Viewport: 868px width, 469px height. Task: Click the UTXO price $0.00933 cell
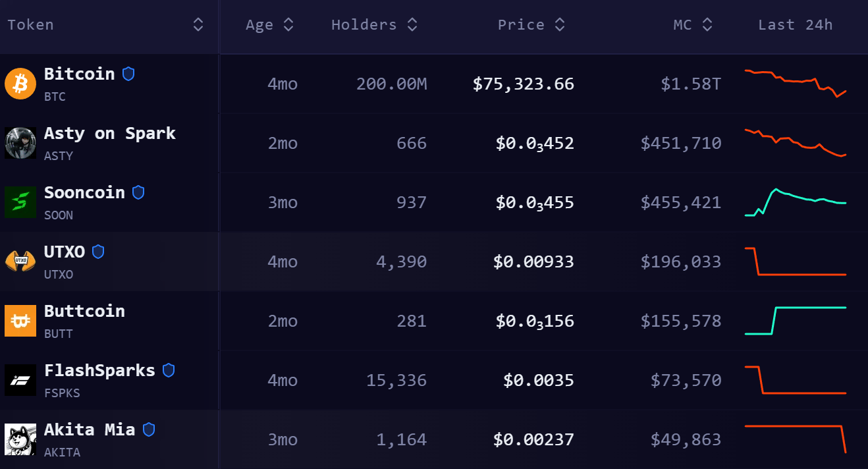pyautogui.click(x=533, y=262)
